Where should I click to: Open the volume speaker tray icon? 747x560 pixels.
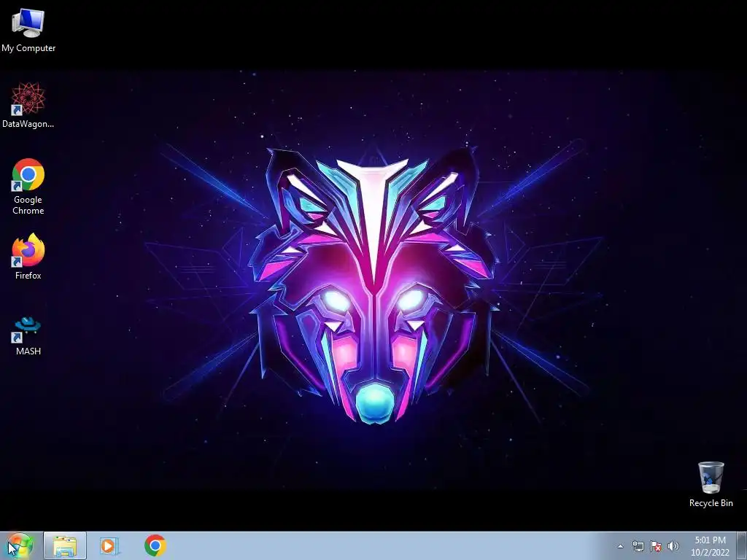click(x=673, y=546)
